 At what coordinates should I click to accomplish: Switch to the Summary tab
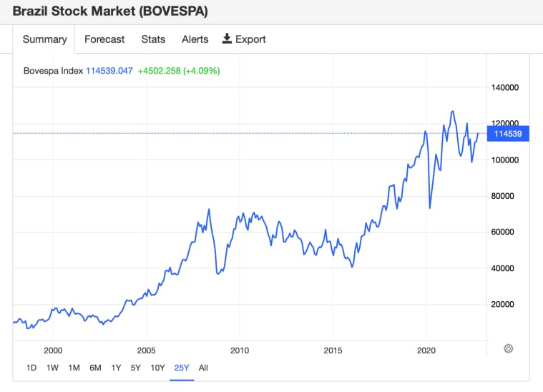[x=44, y=39]
